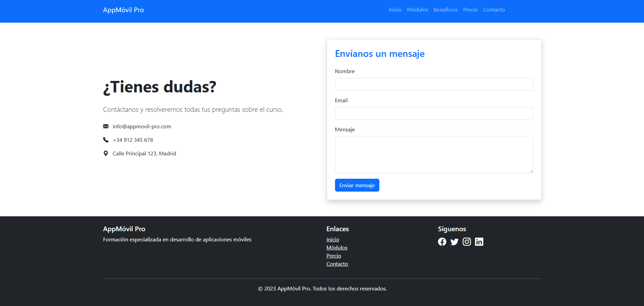Focus the Mensaje text area
The image size is (644, 306).
434,155
